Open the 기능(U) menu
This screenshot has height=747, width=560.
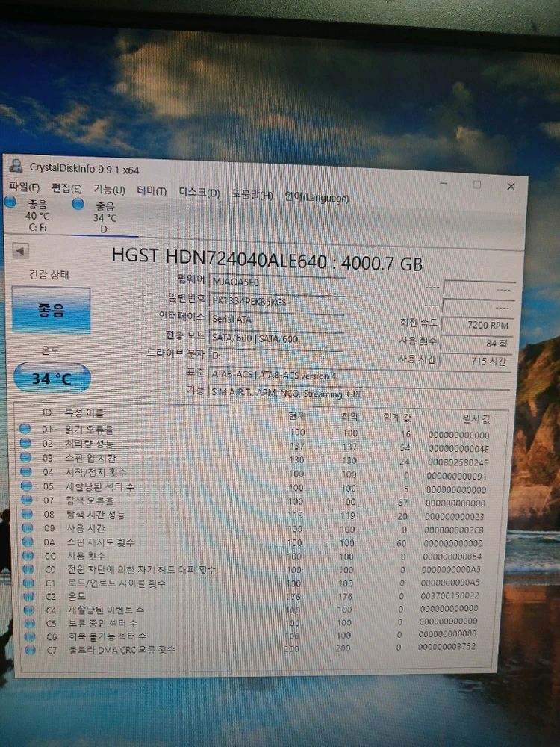coord(109,190)
